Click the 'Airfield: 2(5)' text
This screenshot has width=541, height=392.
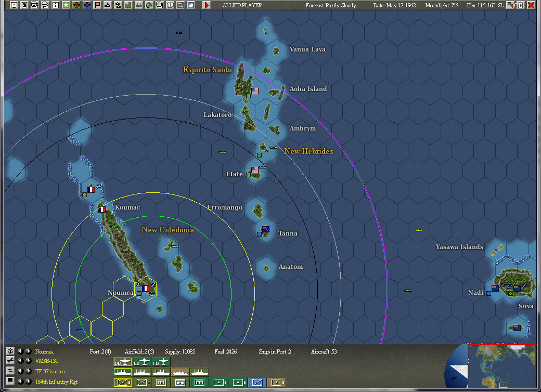[x=139, y=351]
